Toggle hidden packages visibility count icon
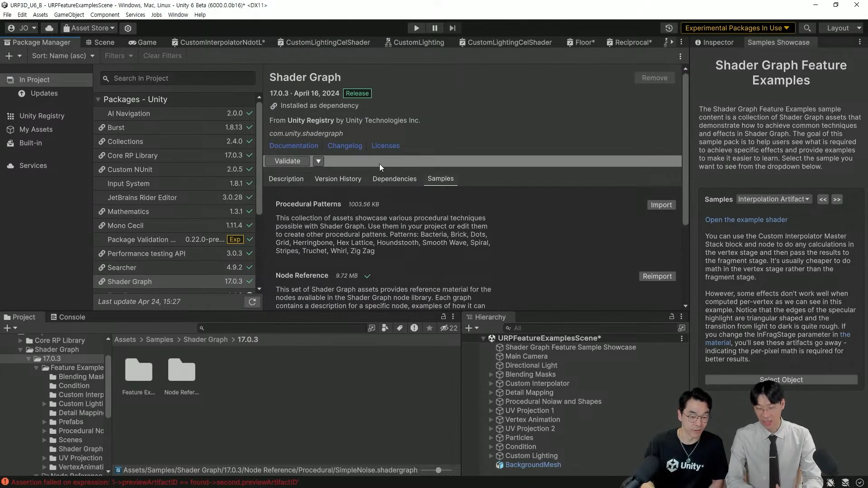This screenshot has width=868, height=488. tap(448, 328)
